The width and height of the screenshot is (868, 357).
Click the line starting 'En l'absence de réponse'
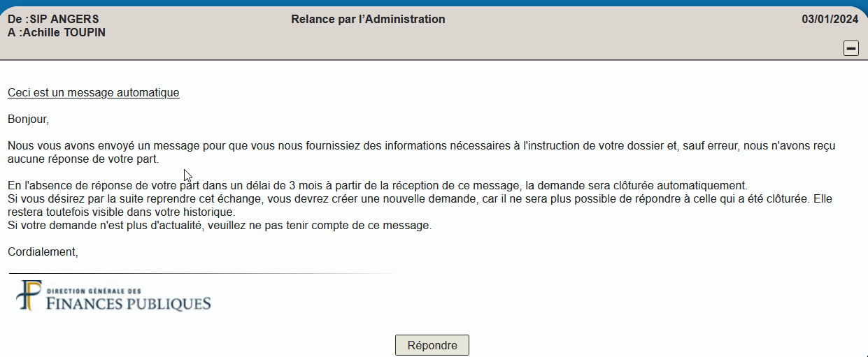pyautogui.click(x=377, y=186)
